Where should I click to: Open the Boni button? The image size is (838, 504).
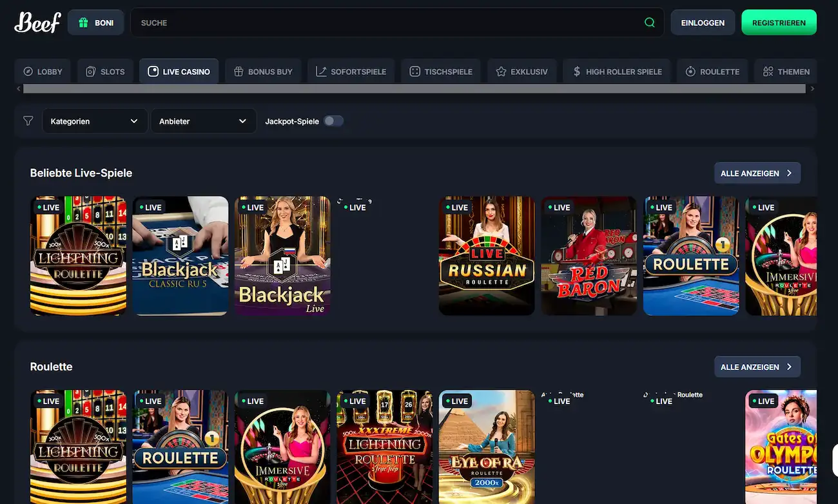tap(95, 23)
